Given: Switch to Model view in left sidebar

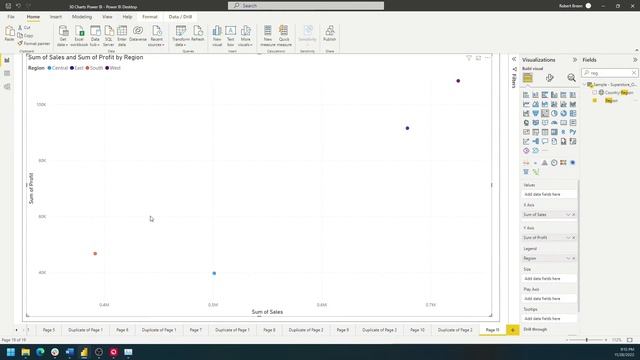Looking at the screenshot, I should pyautogui.click(x=7, y=87).
